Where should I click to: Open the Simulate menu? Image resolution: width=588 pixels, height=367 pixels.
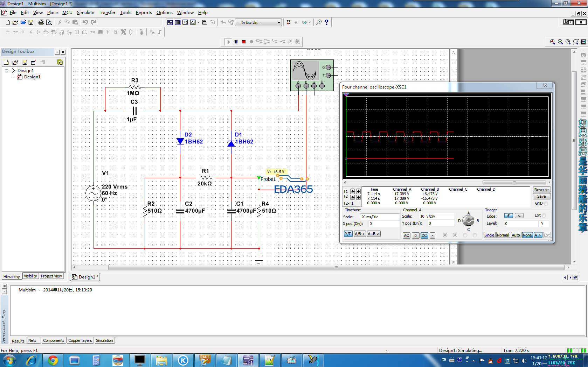click(85, 13)
